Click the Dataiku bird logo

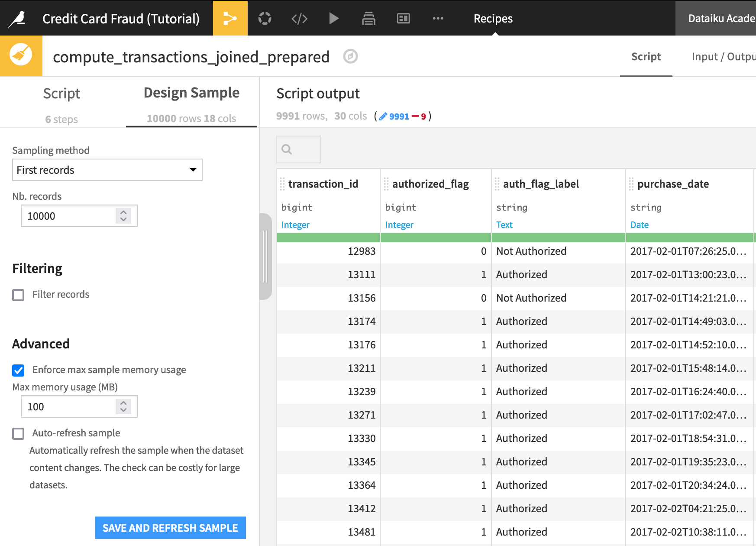point(17,18)
